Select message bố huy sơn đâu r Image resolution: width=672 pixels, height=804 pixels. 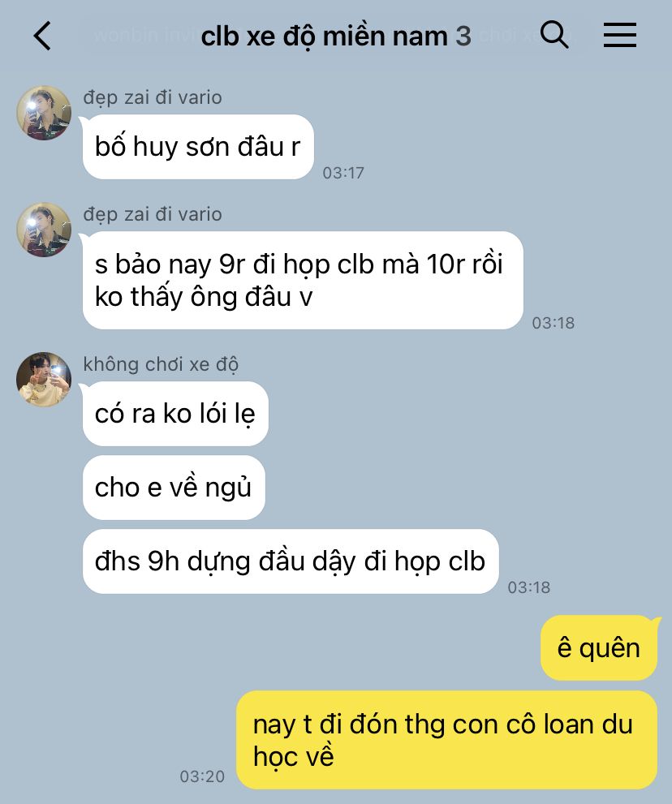click(x=198, y=147)
